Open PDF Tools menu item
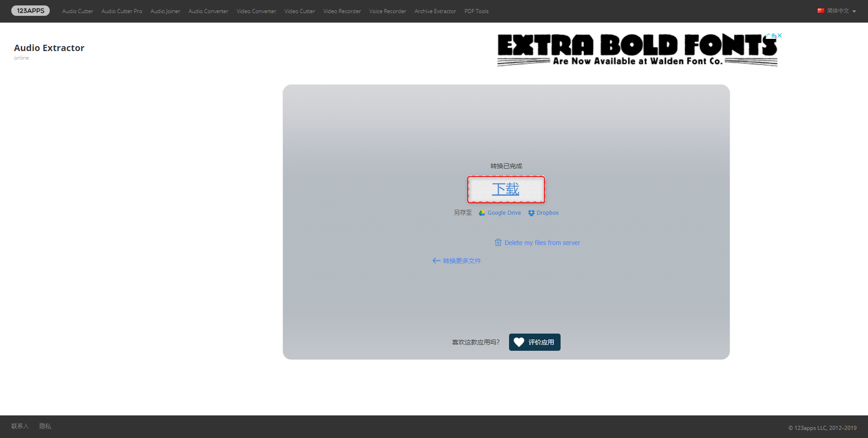Viewport: 868px width, 438px height. [x=476, y=11]
